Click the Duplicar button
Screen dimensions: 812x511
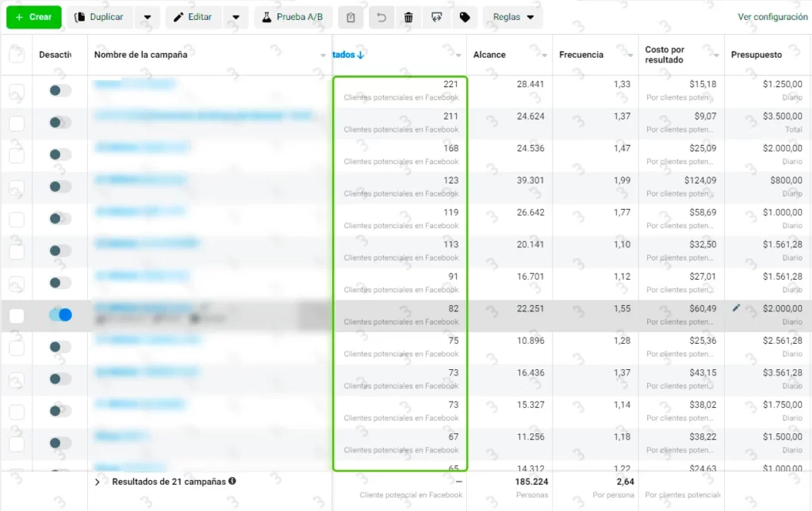(x=100, y=17)
